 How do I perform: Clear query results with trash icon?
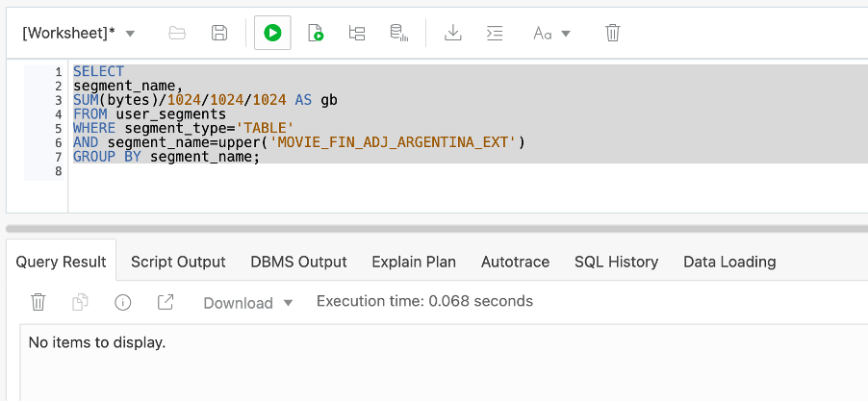click(x=38, y=302)
